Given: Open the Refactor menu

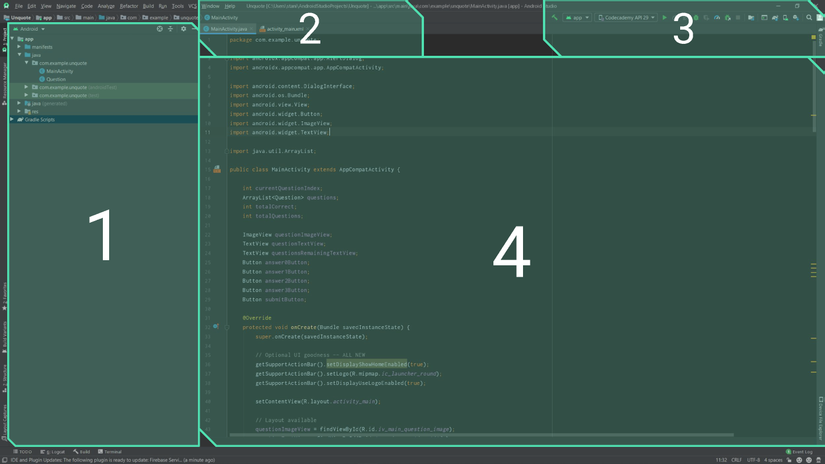Looking at the screenshot, I should [128, 6].
